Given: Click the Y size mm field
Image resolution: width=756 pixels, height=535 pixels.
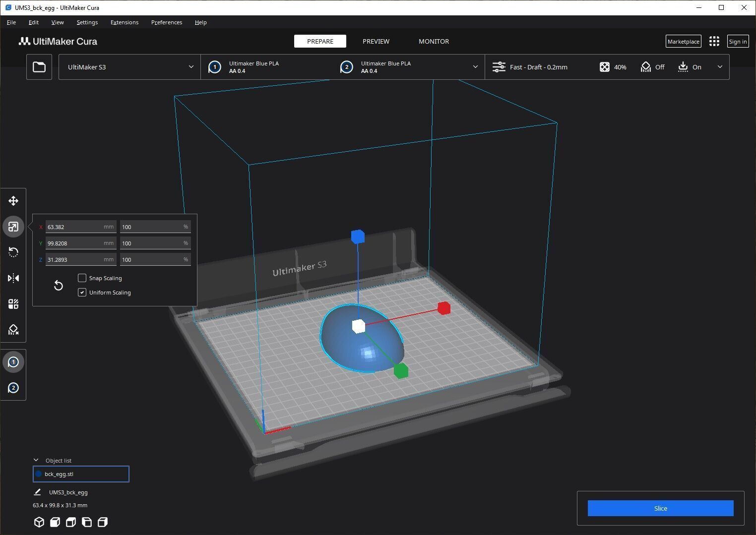Looking at the screenshot, I should [x=81, y=243].
